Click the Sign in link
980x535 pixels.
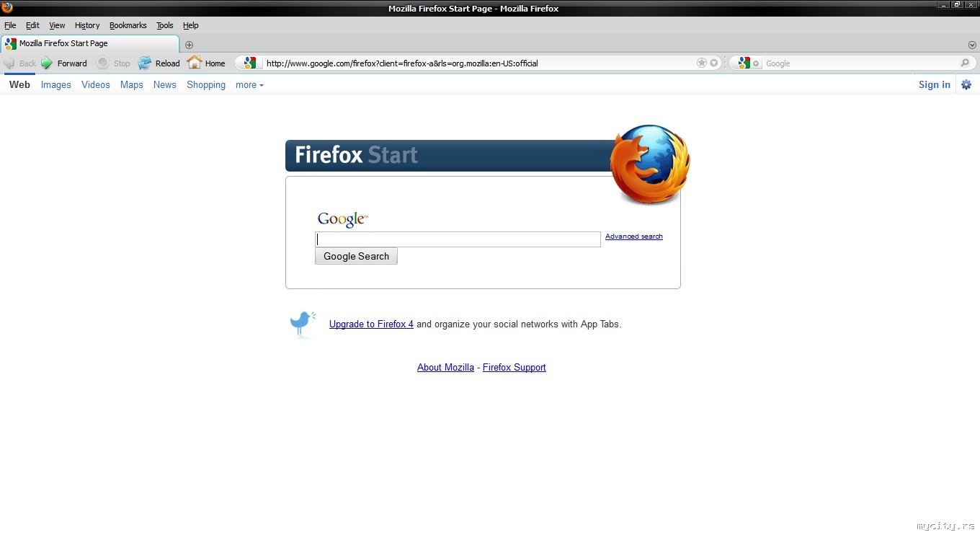[935, 84]
